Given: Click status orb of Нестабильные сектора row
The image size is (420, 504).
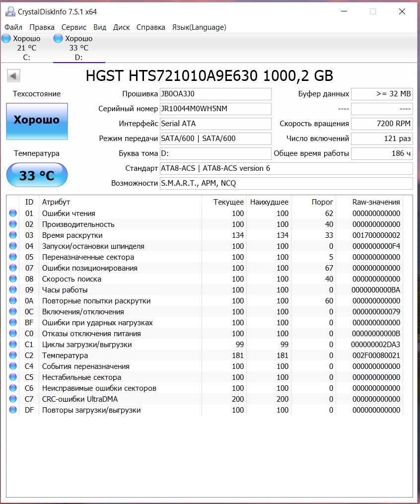Looking at the screenshot, I should (x=13, y=377).
